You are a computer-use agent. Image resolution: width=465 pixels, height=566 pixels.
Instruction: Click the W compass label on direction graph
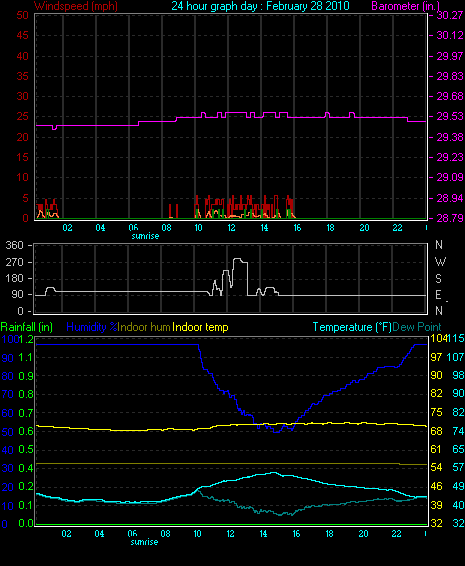(x=440, y=262)
